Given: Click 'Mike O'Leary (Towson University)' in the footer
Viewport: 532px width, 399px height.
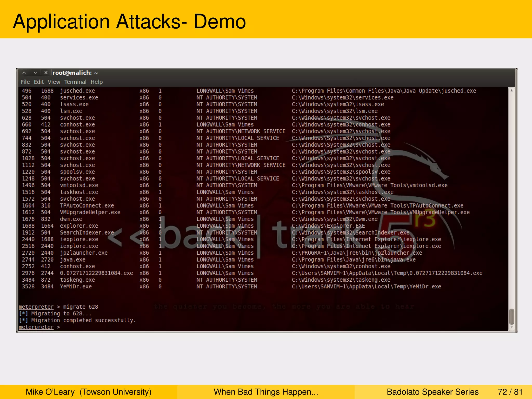Looking at the screenshot, I should [x=89, y=392].
